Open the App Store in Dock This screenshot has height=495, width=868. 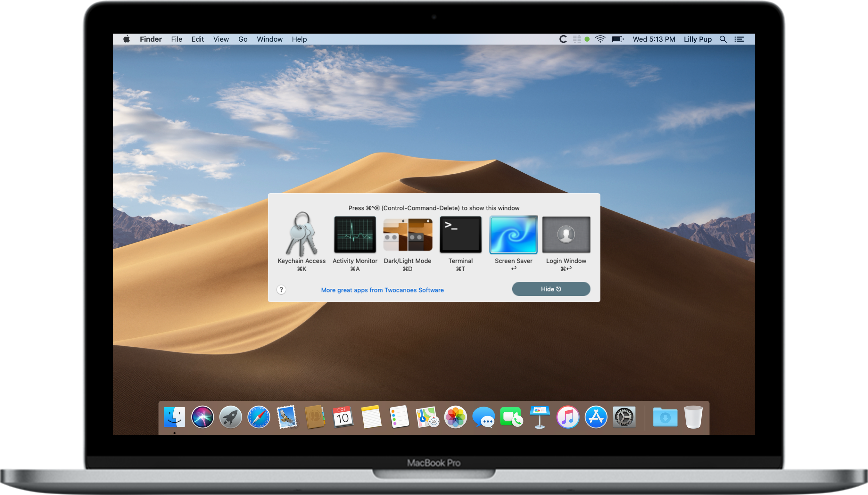point(596,417)
